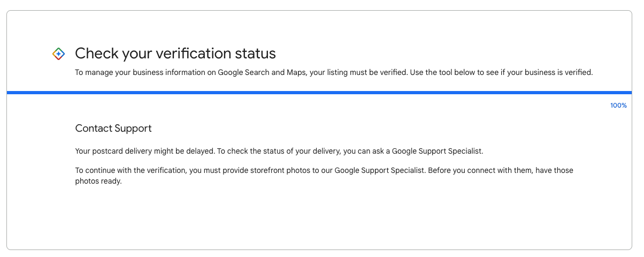Click the "Check your verification status" heading
Screen dimensions: 644x257
[175, 54]
